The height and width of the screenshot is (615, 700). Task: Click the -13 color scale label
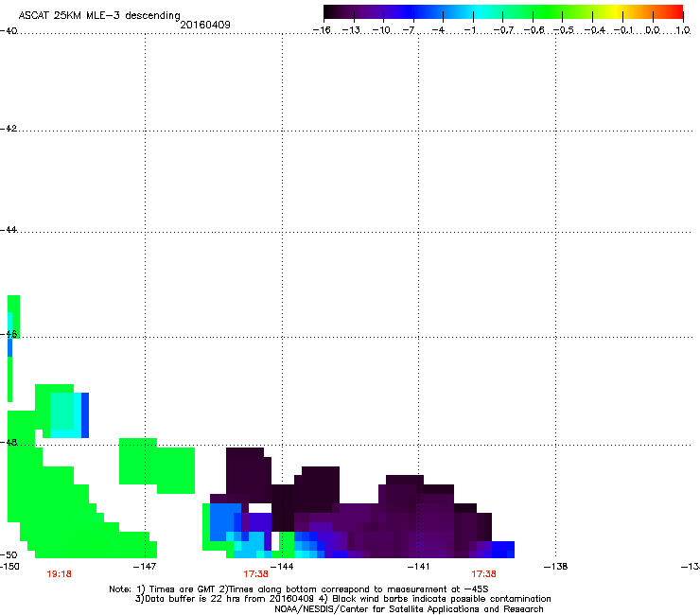[x=351, y=30]
